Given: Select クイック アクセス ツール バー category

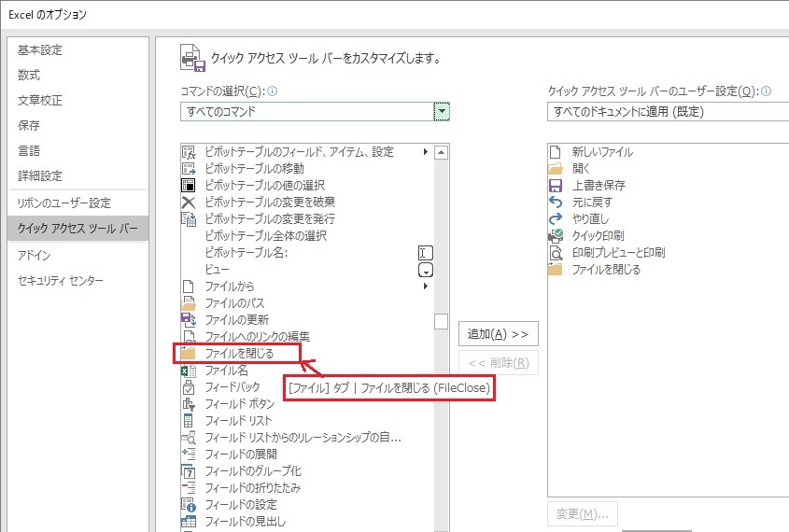Looking at the screenshot, I should coord(78,229).
